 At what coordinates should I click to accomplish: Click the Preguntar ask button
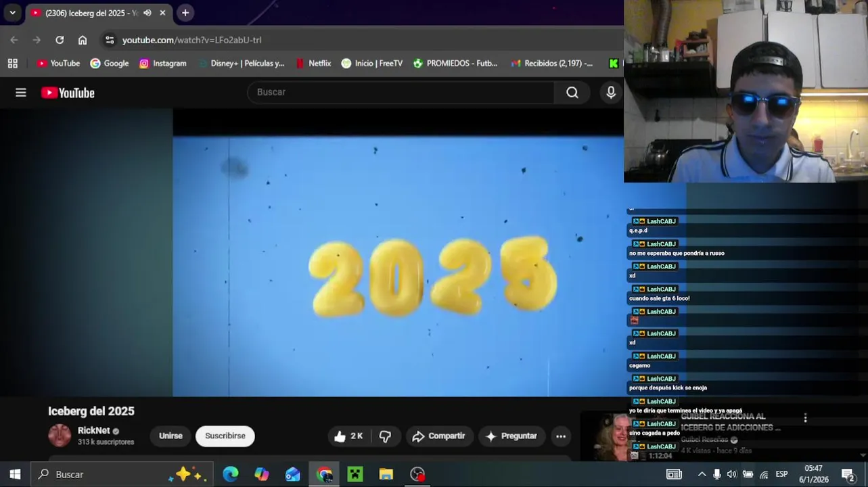click(511, 436)
